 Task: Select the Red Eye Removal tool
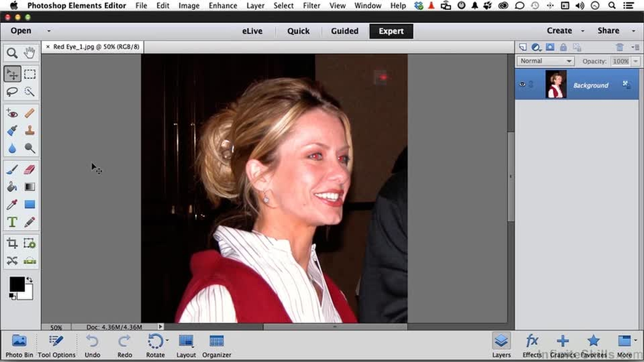pyautogui.click(x=12, y=114)
